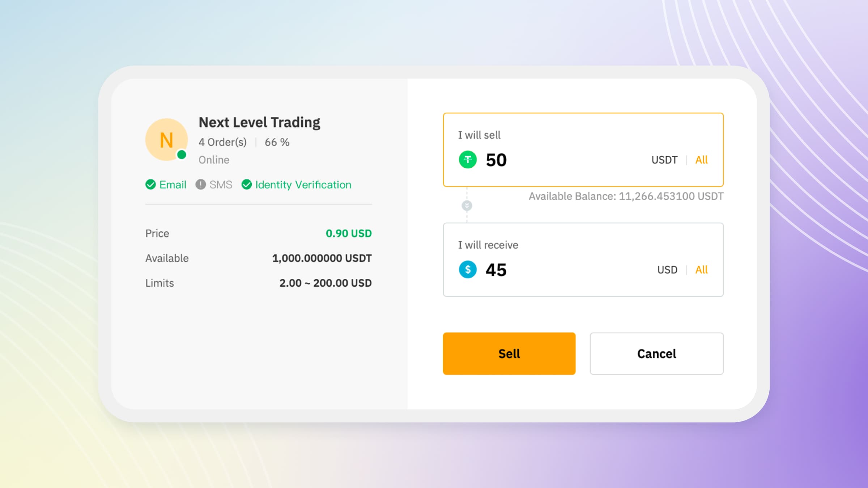This screenshot has width=868, height=488.
Task: Click the price value 0.90 USD
Action: tap(348, 233)
